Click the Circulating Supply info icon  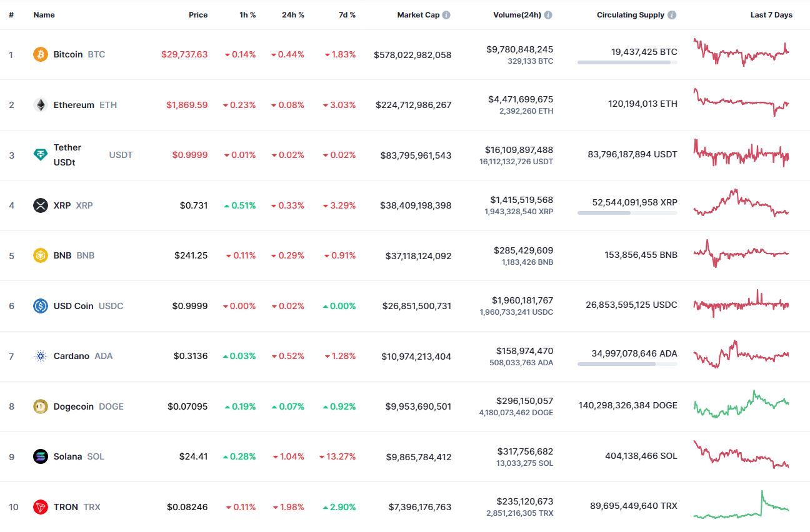point(672,15)
